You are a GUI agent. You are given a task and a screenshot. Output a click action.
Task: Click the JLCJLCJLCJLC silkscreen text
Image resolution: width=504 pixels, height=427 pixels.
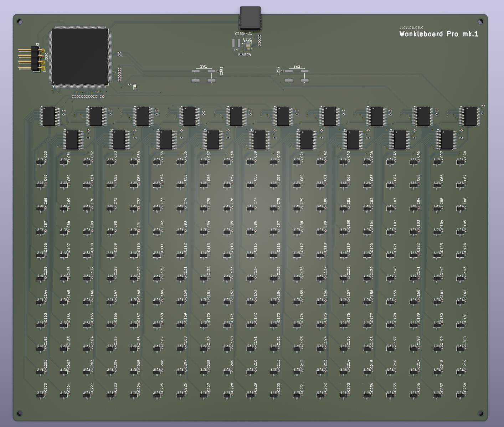point(411,27)
